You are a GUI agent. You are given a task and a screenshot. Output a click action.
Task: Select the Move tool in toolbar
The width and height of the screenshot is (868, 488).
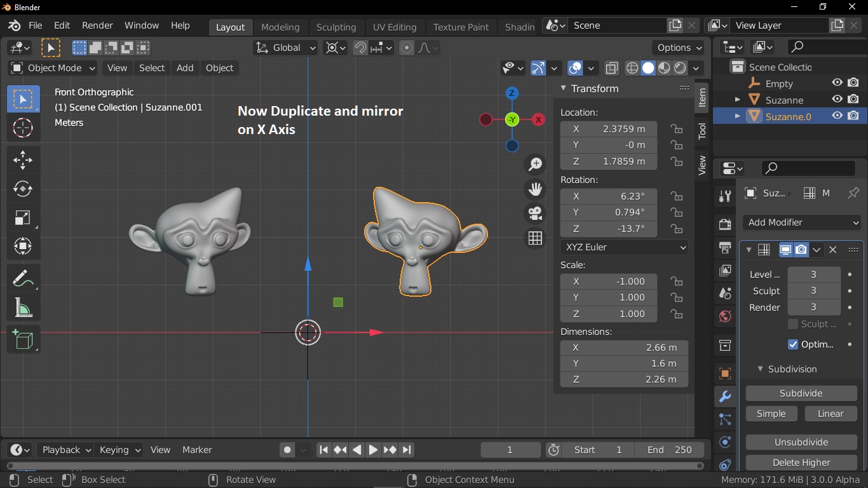point(23,159)
